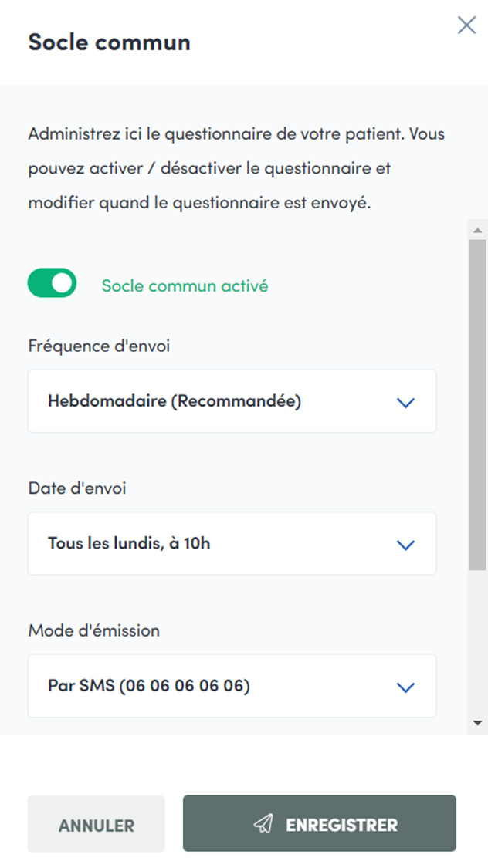
Task: Open the 'Tous les lundis, à 10h' dropdown
Action: (232, 544)
